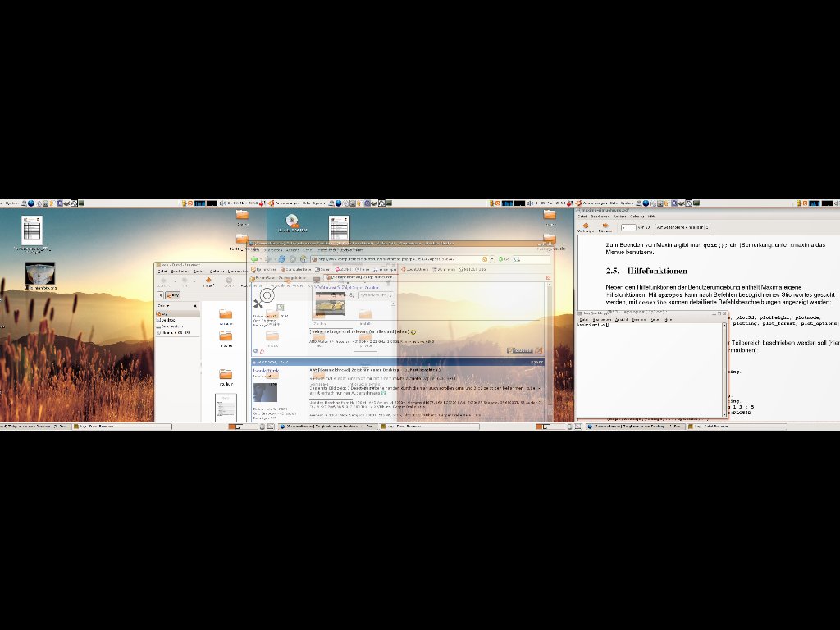840x630 pixels.
Task: Open Datei menu in the terminal window
Action: click(x=584, y=320)
